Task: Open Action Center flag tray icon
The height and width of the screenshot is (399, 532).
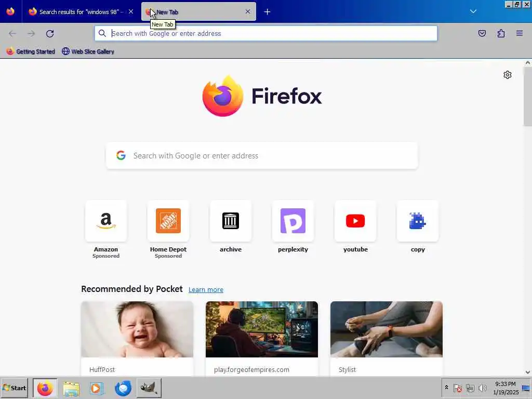Action: click(457, 388)
